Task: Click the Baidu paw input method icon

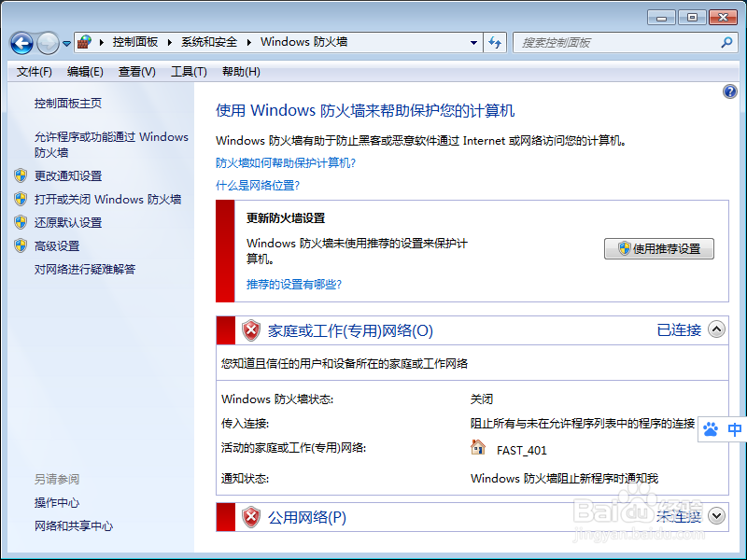Action: click(x=711, y=429)
